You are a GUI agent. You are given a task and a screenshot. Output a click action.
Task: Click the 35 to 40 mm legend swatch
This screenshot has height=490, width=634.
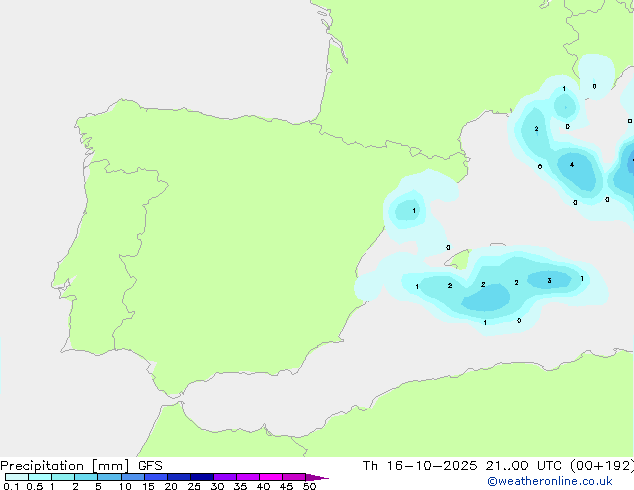[x=248, y=477]
